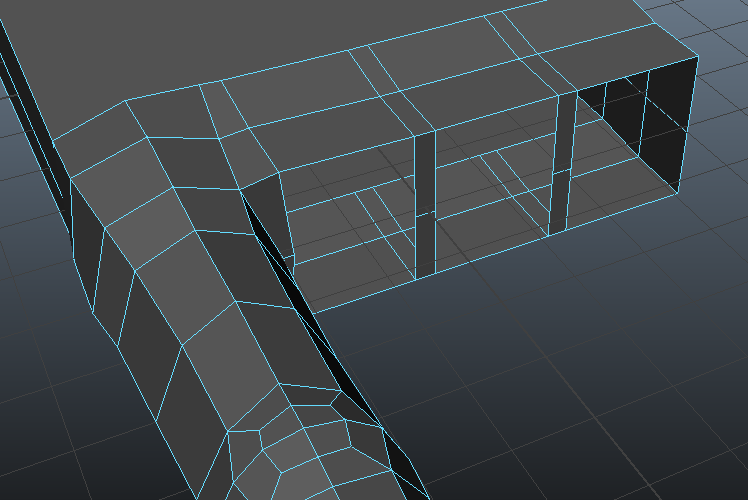The image size is (748, 500).
Task: Select the box top face between the two pillars
Action: click(490, 108)
